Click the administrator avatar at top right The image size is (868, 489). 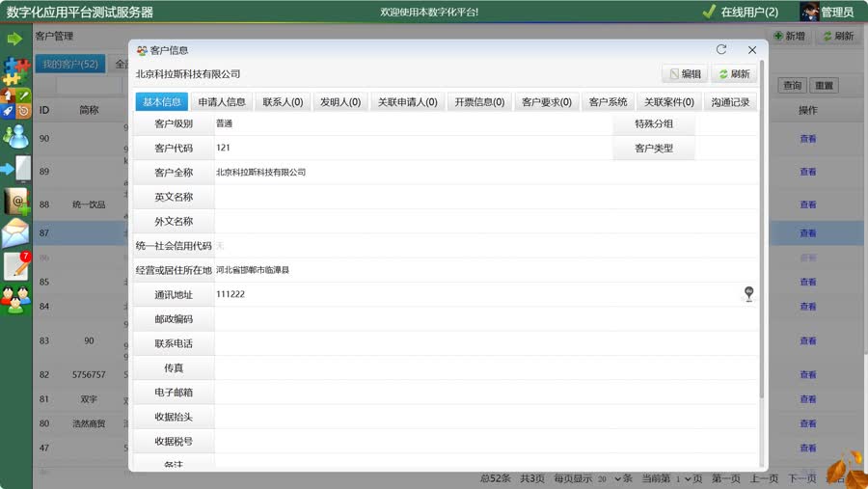click(809, 12)
